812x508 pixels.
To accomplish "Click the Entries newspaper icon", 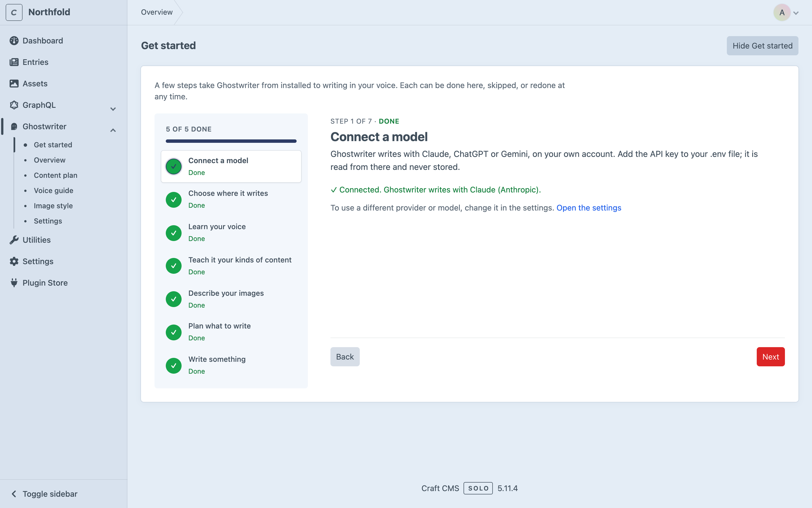I will pyautogui.click(x=14, y=62).
